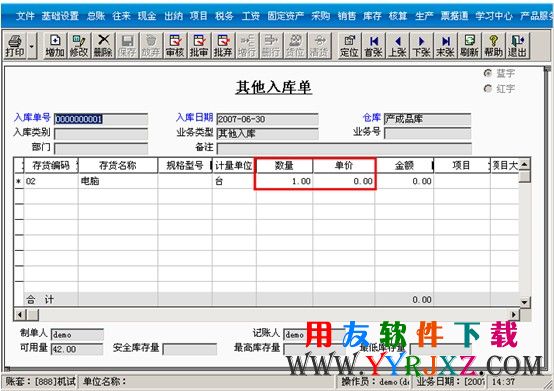This screenshot has width=554, height=391.
Task: Click the 审核 audit icon
Action: point(175,46)
